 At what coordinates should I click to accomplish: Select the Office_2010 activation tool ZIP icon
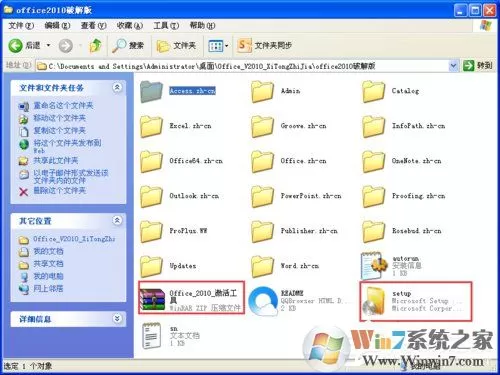pos(152,299)
